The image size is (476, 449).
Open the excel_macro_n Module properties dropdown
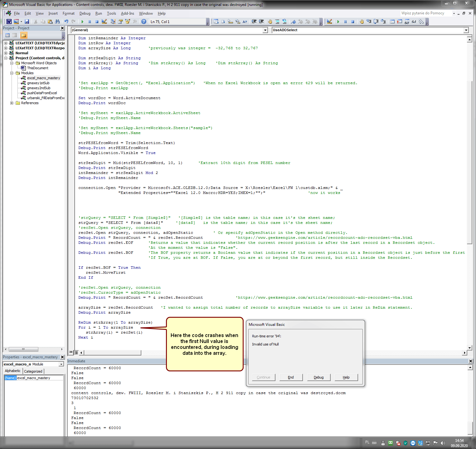tap(61, 364)
